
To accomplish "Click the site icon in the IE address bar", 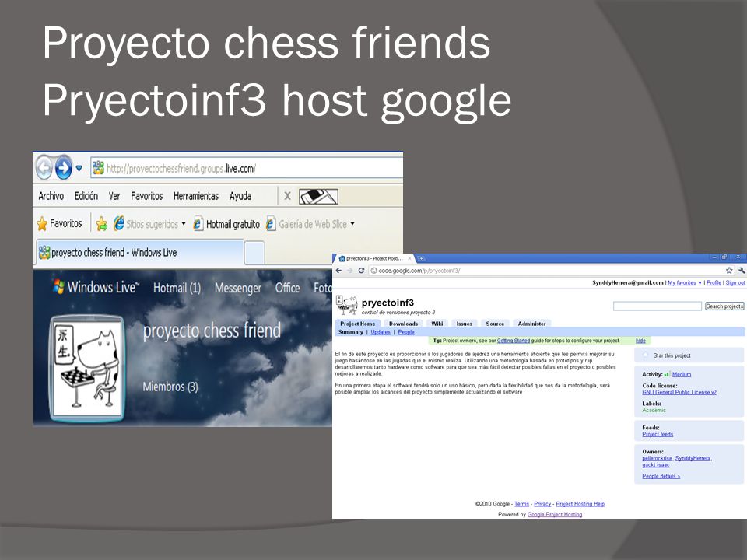I will [x=98, y=168].
